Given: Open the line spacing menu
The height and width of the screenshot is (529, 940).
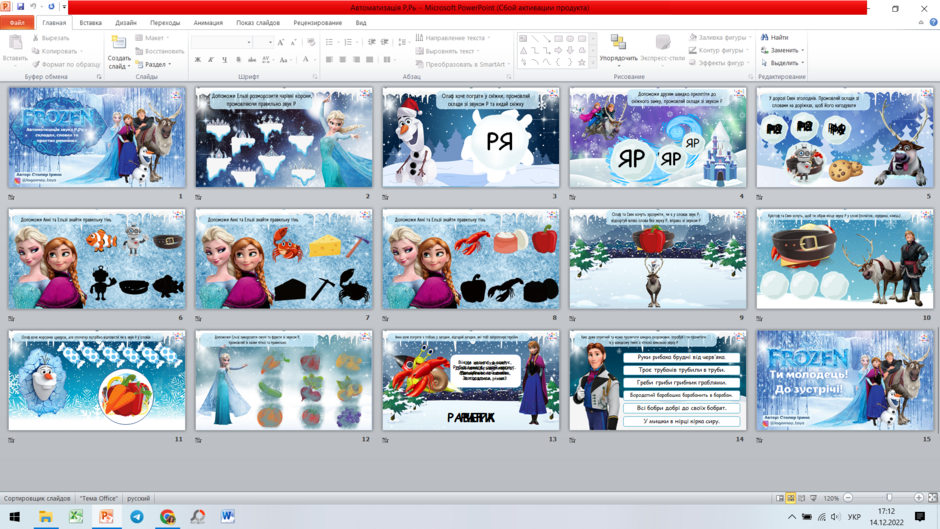Looking at the screenshot, I should [x=403, y=42].
